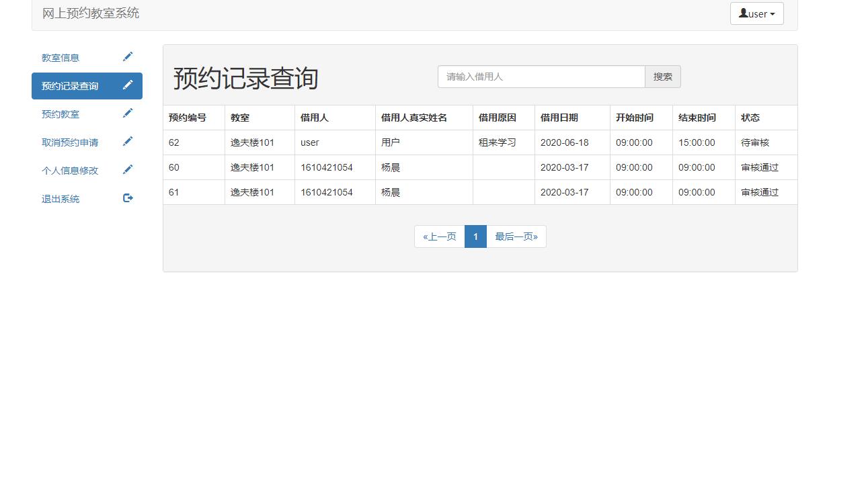Click the 网上预约教室系统 header title
This screenshot has height=479, width=868.
pos(90,13)
